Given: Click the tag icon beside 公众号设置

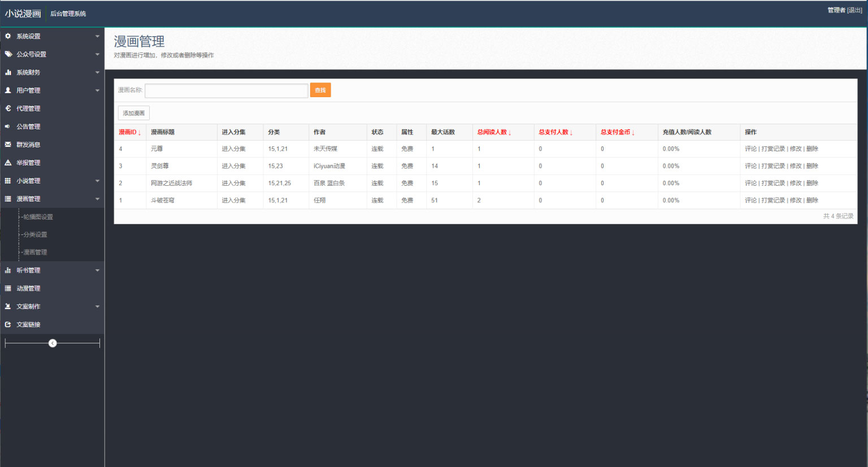Looking at the screenshot, I should [8, 54].
